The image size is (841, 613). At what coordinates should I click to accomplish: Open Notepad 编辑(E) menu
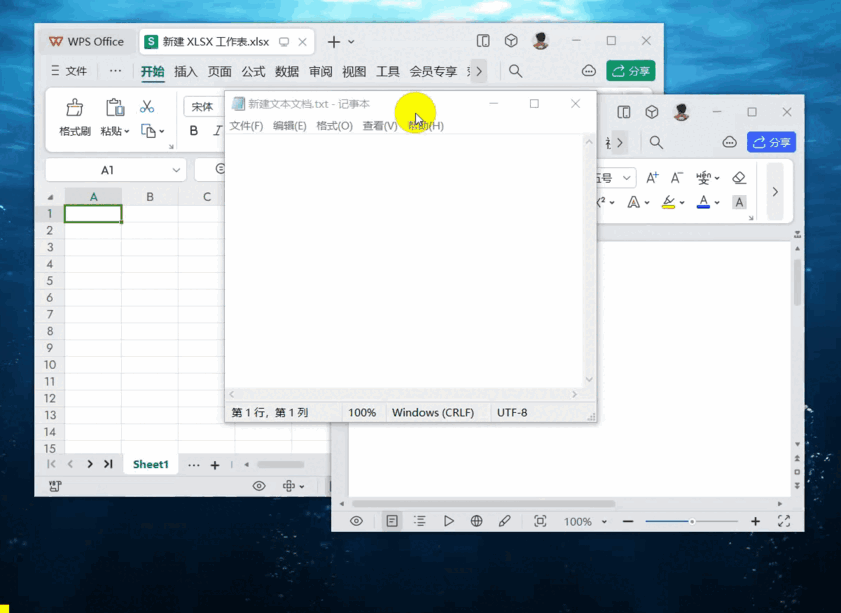tap(290, 125)
